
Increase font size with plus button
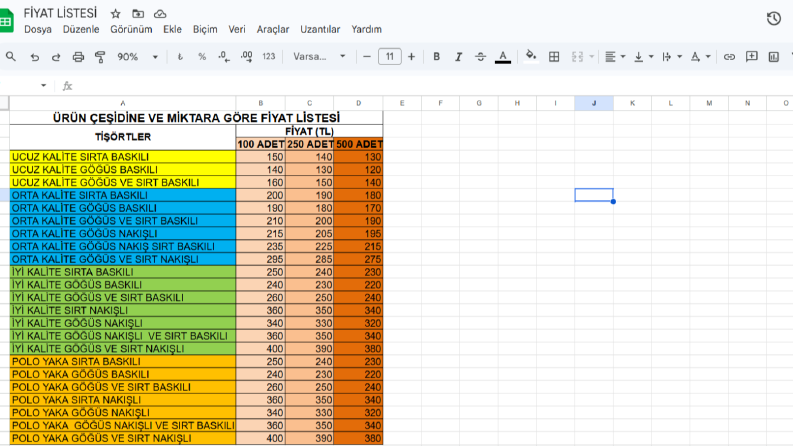(411, 57)
